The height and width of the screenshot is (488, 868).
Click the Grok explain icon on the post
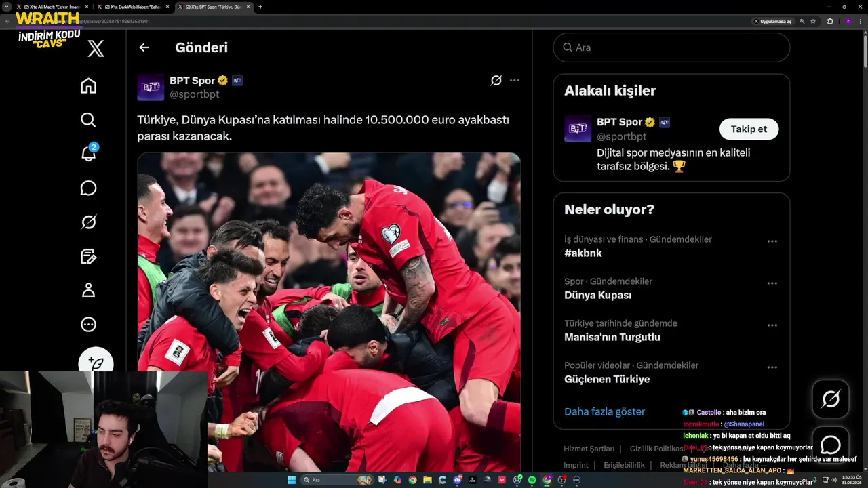(x=496, y=80)
